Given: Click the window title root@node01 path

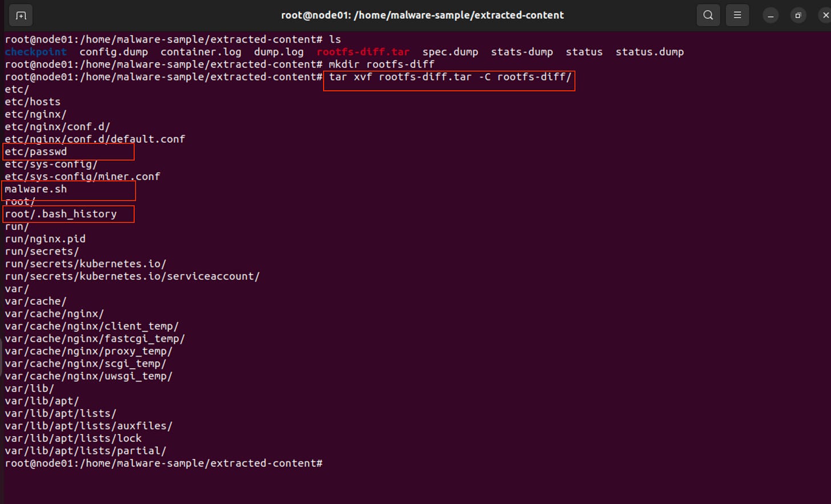Looking at the screenshot, I should 422,15.
